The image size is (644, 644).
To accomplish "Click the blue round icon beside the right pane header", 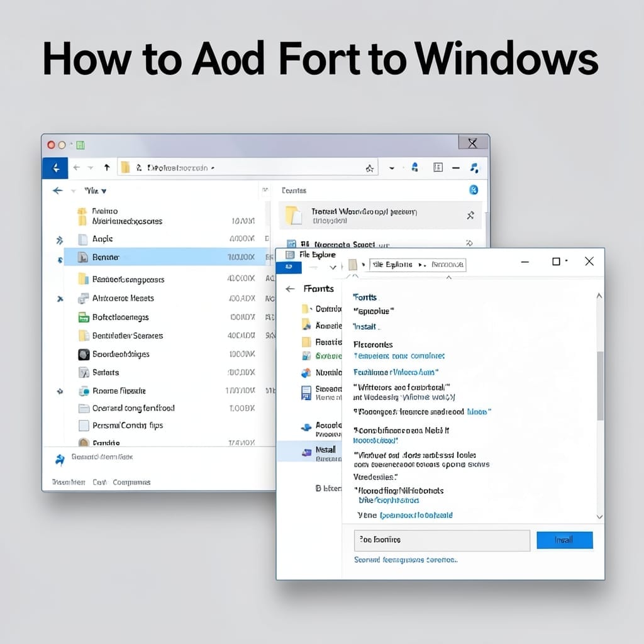I will point(474,190).
